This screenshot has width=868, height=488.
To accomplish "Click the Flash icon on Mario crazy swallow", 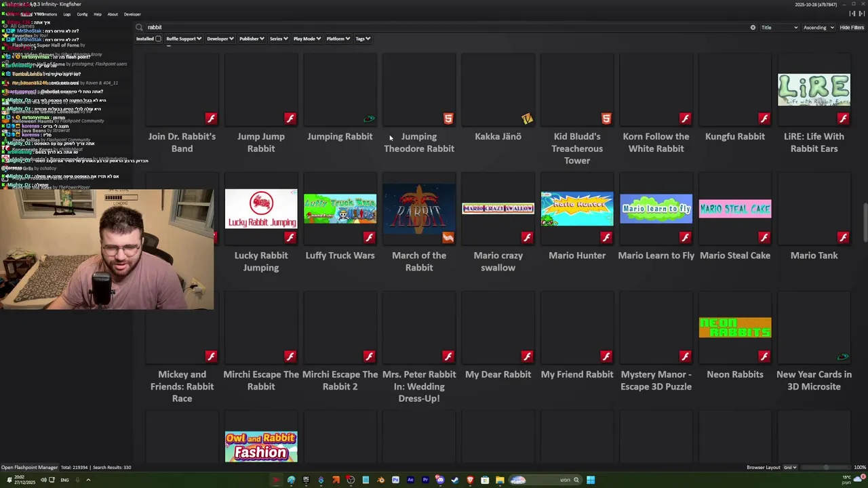I will tap(527, 237).
